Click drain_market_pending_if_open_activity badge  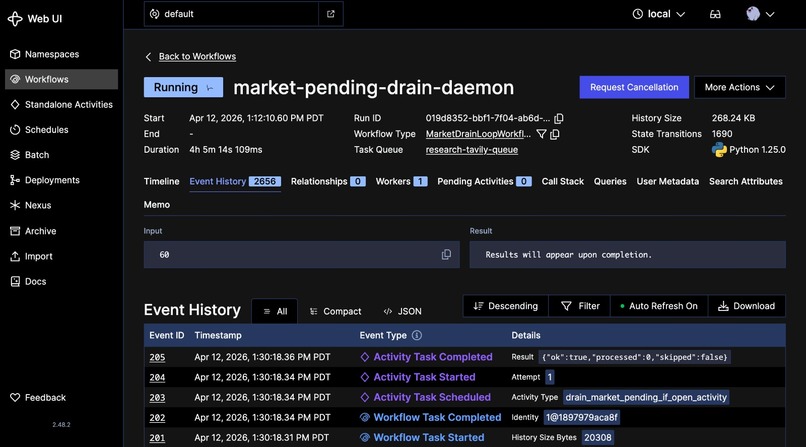(x=646, y=397)
